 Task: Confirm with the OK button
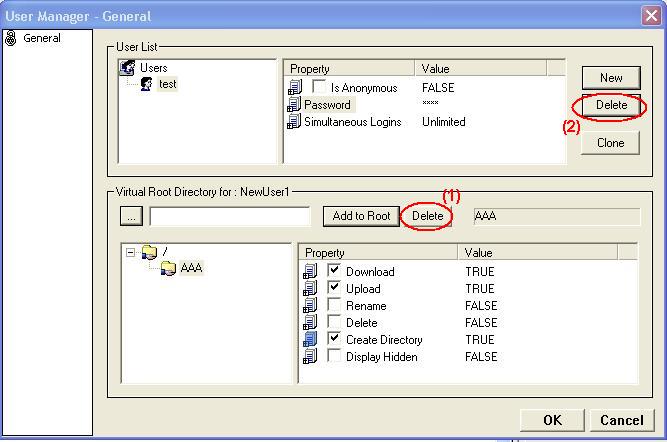(x=552, y=420)
